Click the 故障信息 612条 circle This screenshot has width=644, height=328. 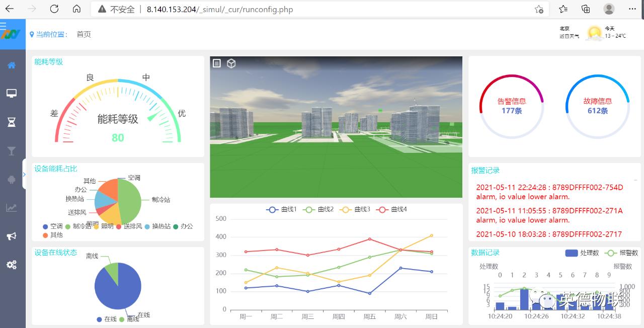click(597, 106)
